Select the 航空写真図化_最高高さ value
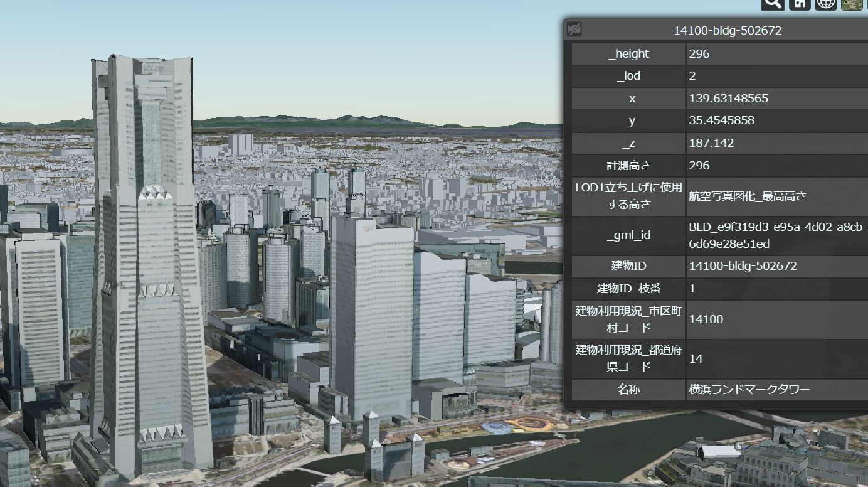 747,196
